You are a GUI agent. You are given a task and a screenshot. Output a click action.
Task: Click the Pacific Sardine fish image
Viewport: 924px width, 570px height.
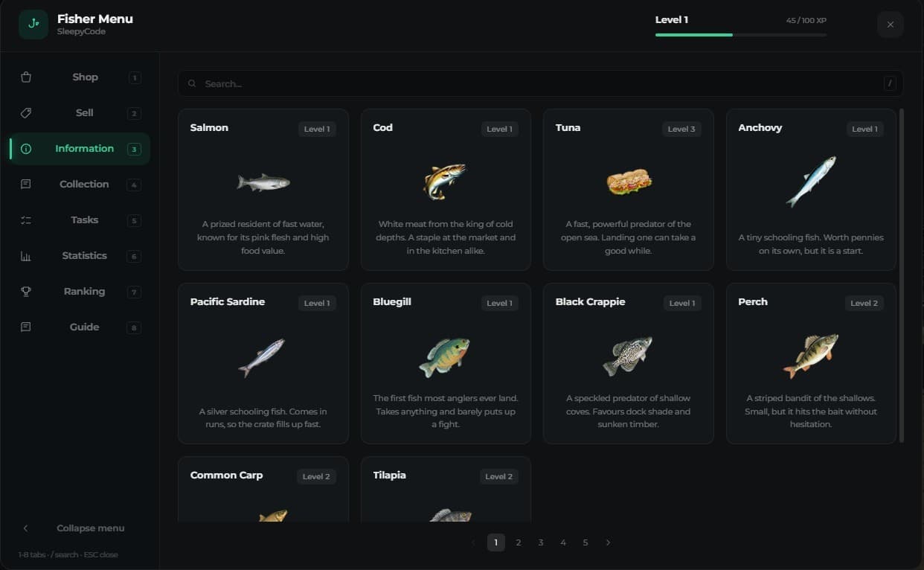262,357
